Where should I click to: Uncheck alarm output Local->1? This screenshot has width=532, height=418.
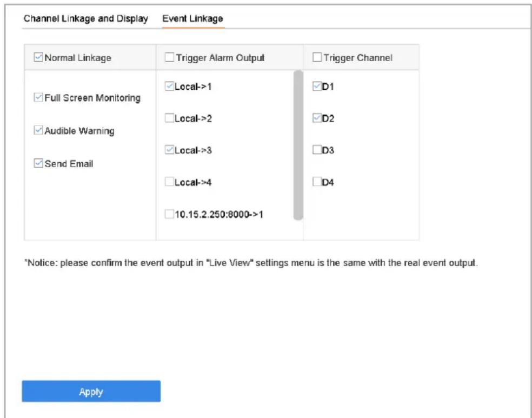point(169,86)
